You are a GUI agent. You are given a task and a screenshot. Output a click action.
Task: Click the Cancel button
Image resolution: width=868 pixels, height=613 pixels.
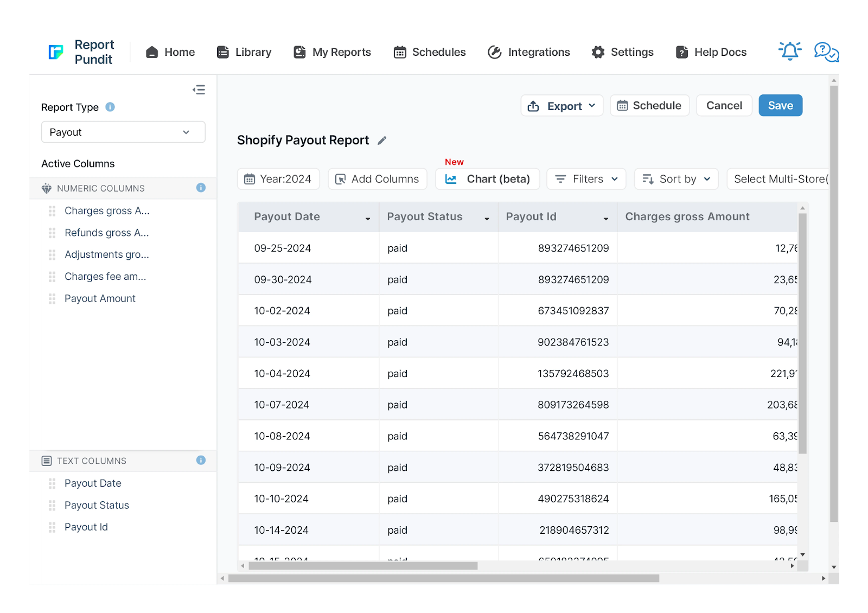[724, 105]
